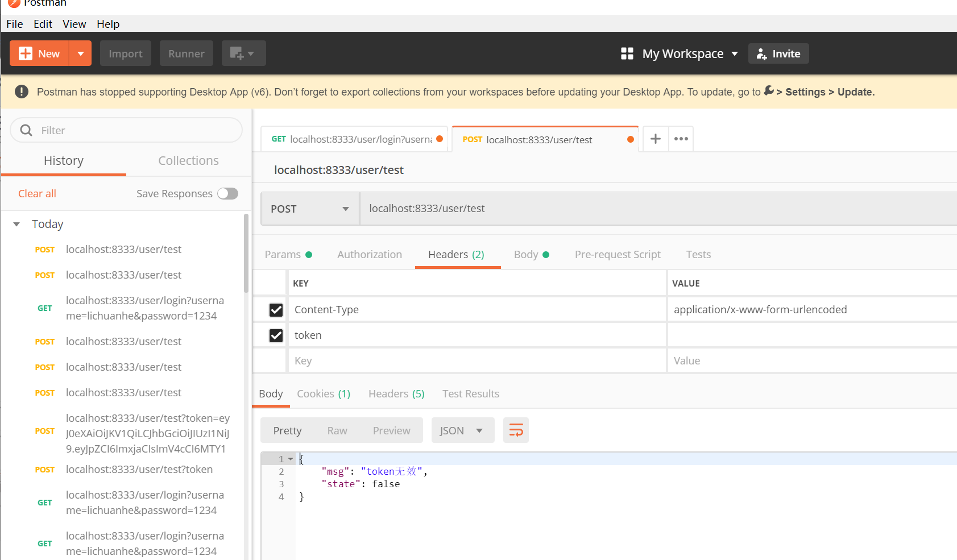Viewport: 957px width, 560px height.
Task: Open the Test Results tab
Action: point(471,394)
